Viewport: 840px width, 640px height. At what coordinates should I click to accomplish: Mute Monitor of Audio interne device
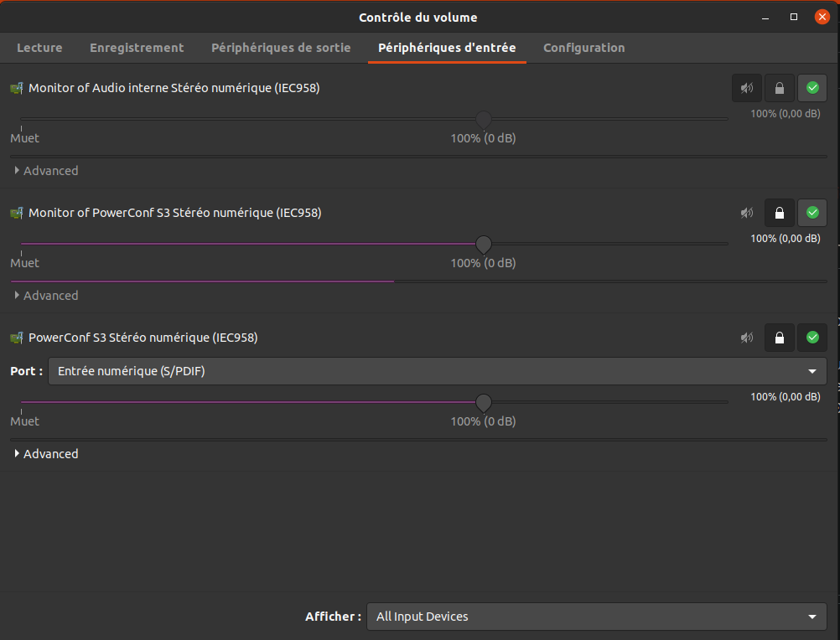[746, 88]
